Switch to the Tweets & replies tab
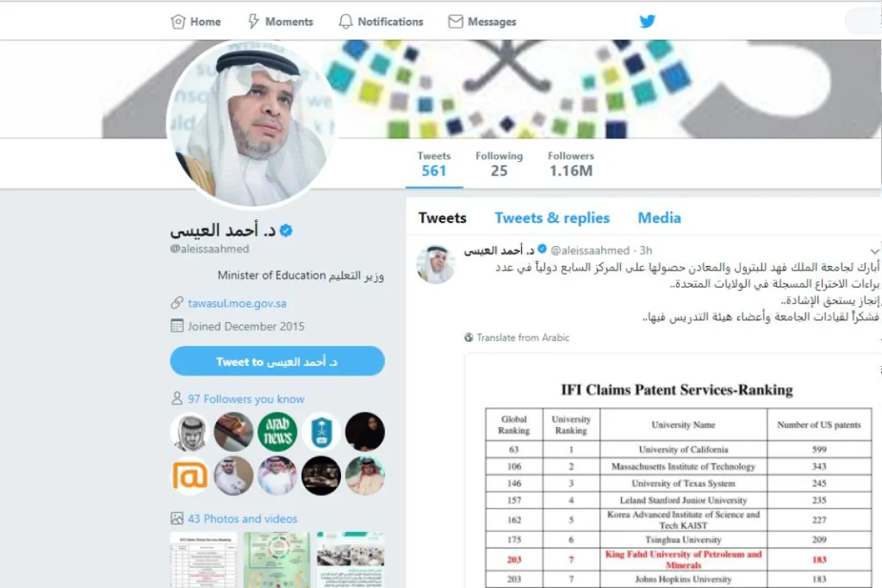Image resolution: width=882 pixels, height=588 pixels. [x=552, y=218]
